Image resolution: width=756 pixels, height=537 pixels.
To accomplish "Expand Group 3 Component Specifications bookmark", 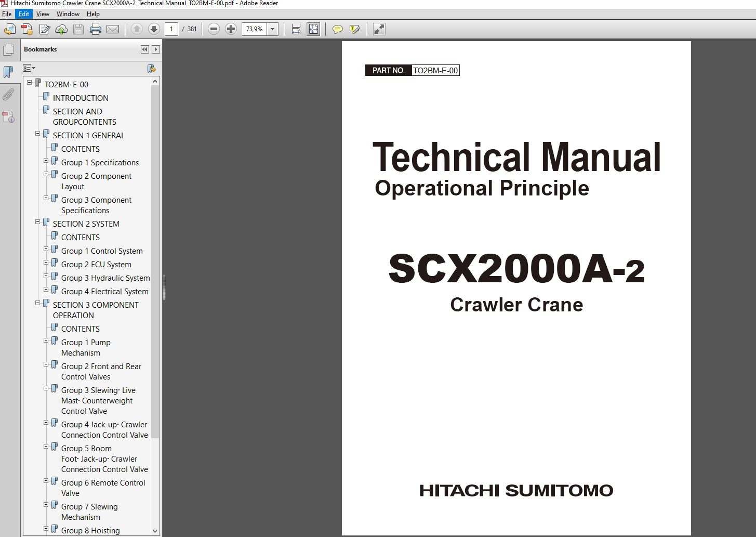I will (46, 198).
